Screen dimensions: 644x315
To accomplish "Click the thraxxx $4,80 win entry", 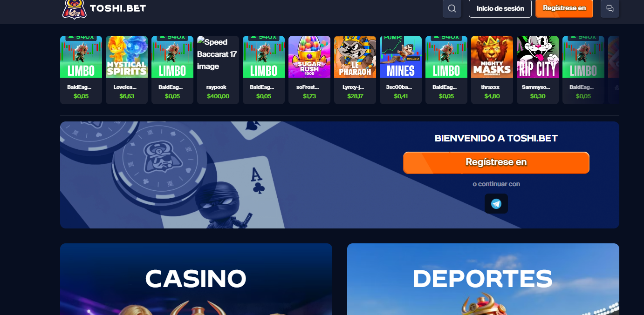I will (x=492, y=91).
